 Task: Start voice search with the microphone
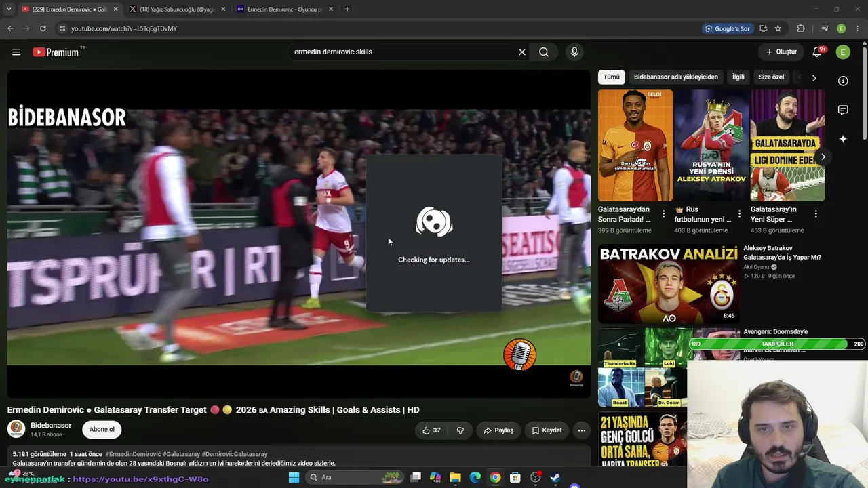pos(574,52)
